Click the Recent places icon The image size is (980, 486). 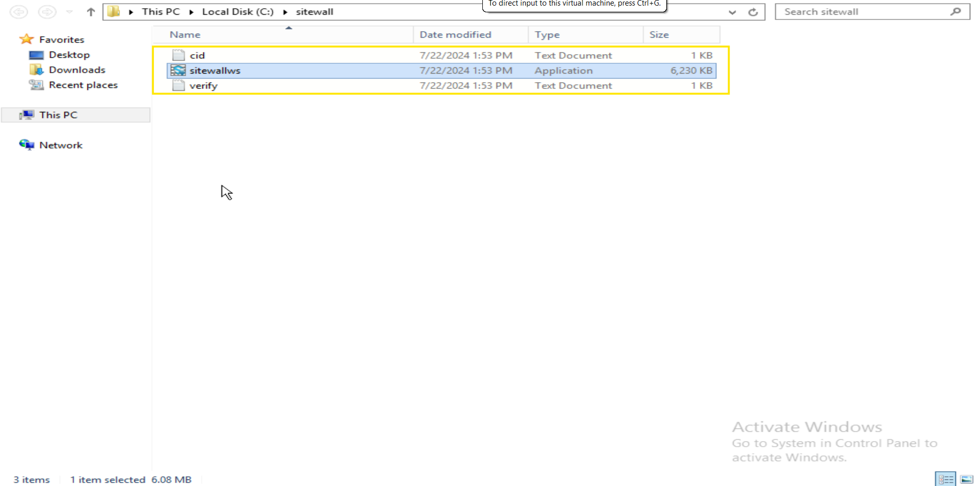[36, 85]
